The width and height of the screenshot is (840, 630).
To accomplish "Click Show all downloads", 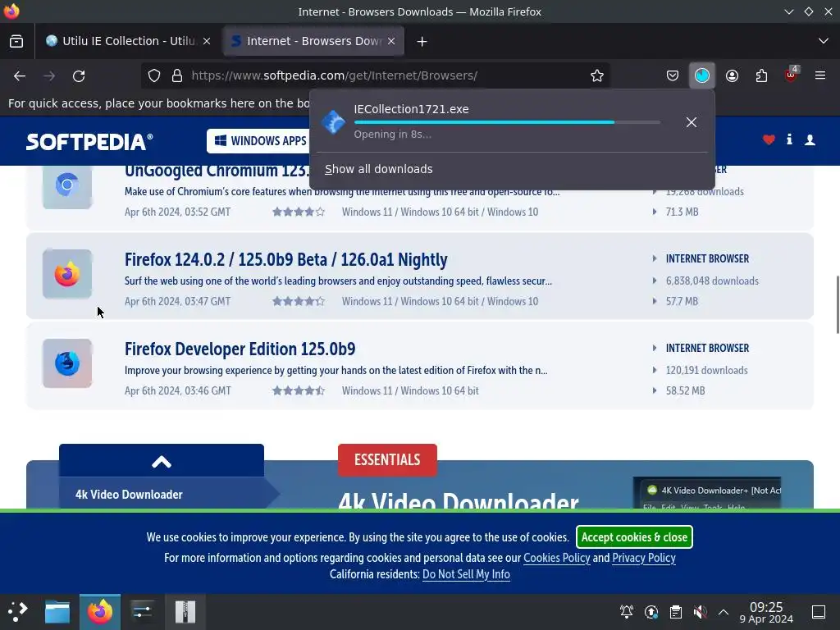I will (379, 169).
